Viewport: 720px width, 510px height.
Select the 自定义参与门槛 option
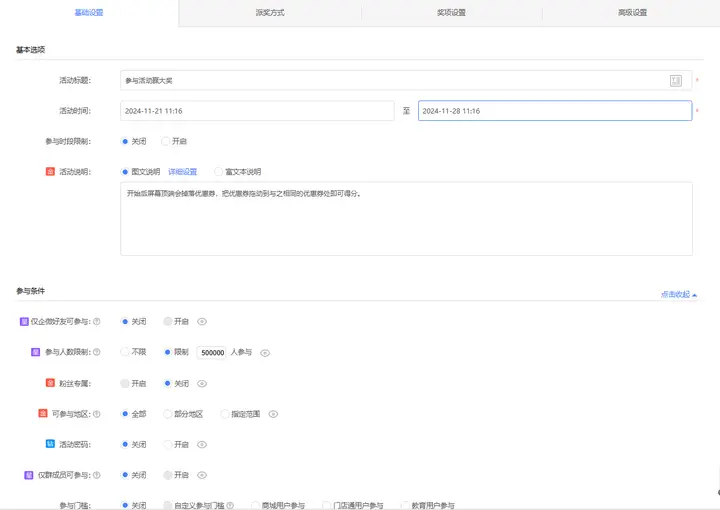tap(168, 505)
